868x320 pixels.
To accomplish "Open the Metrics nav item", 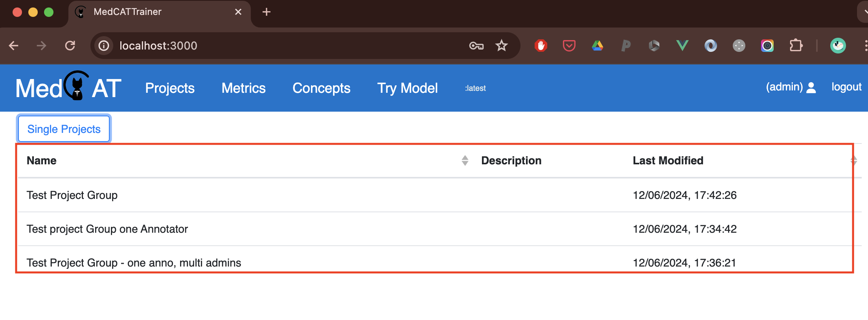I will point(244,88).
